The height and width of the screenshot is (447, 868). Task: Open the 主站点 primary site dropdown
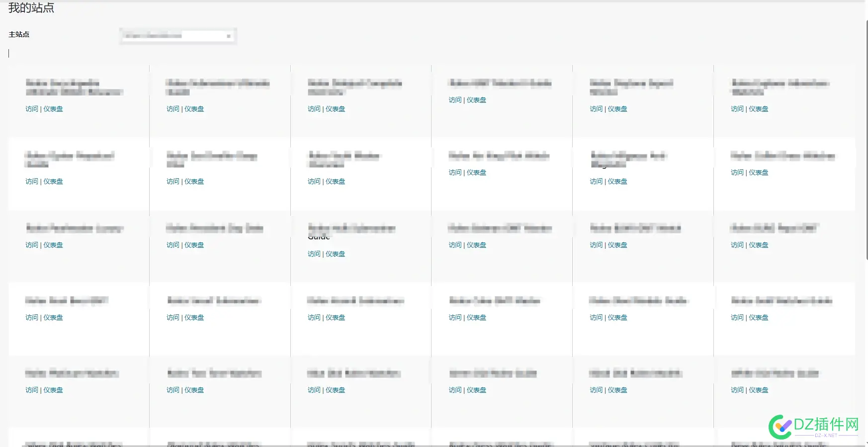pos(176,36)
